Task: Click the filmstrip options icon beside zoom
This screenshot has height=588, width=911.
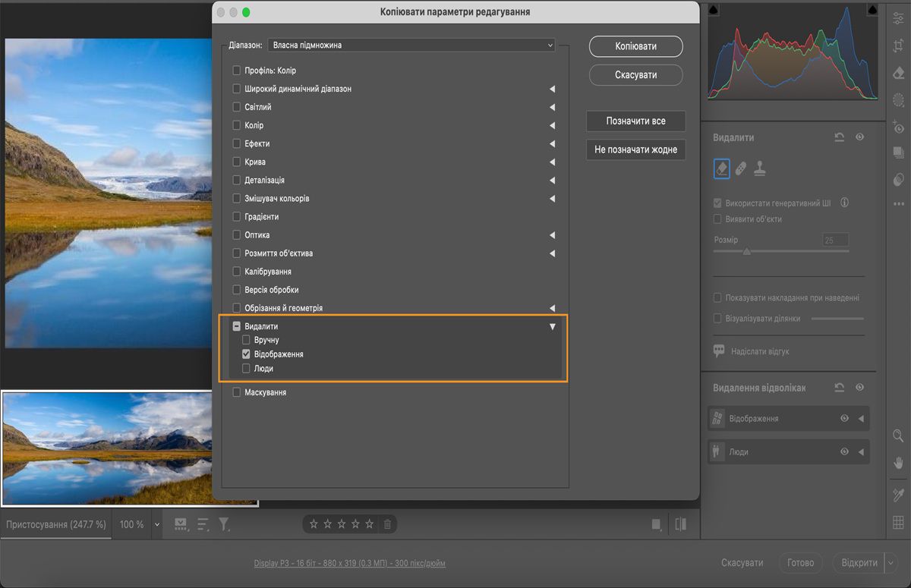Action: [181, 524]
